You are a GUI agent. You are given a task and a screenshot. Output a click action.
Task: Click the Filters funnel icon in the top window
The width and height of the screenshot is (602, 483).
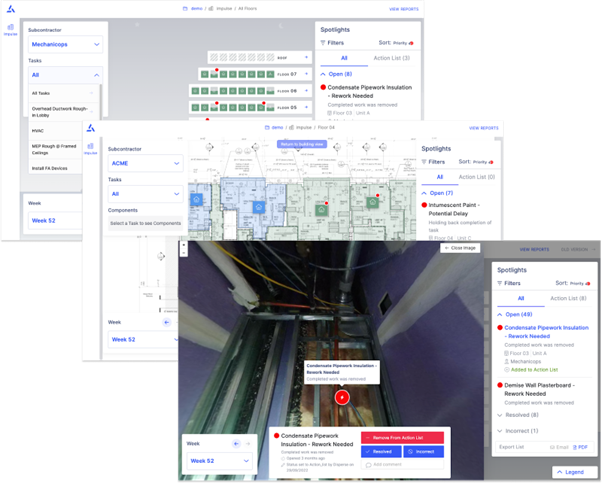[x=323, y=43]
